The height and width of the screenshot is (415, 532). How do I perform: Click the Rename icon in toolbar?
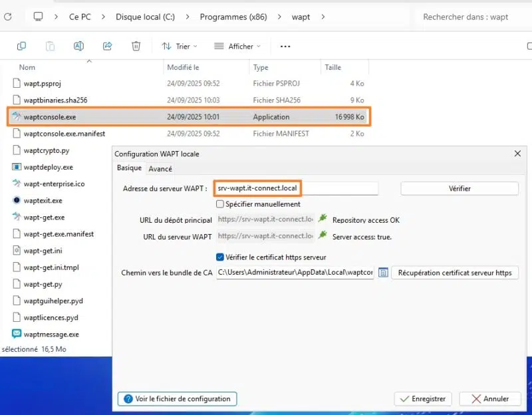(78, 46)
